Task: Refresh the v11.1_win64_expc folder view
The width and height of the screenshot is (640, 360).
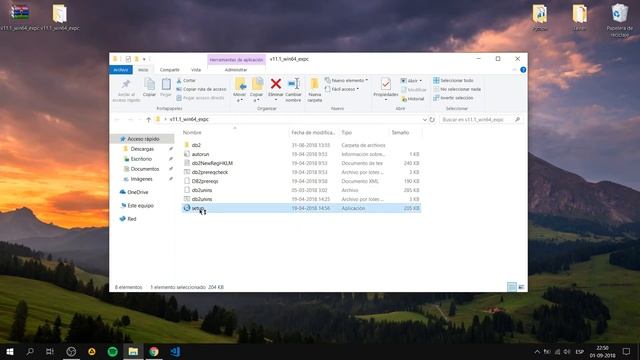Action: point(432,120)
